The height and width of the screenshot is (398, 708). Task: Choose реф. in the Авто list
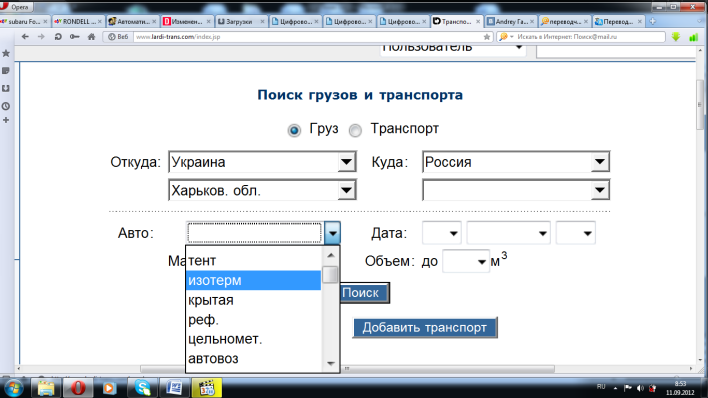254,319
